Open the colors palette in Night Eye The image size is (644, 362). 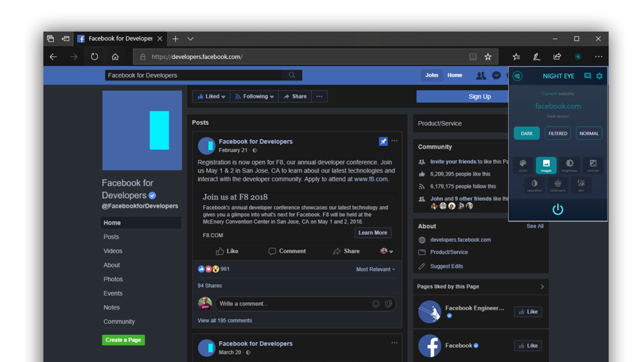(523, 165)
